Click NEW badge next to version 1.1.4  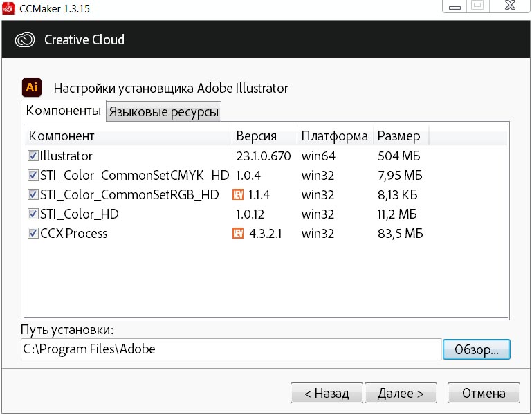point(238,195)
